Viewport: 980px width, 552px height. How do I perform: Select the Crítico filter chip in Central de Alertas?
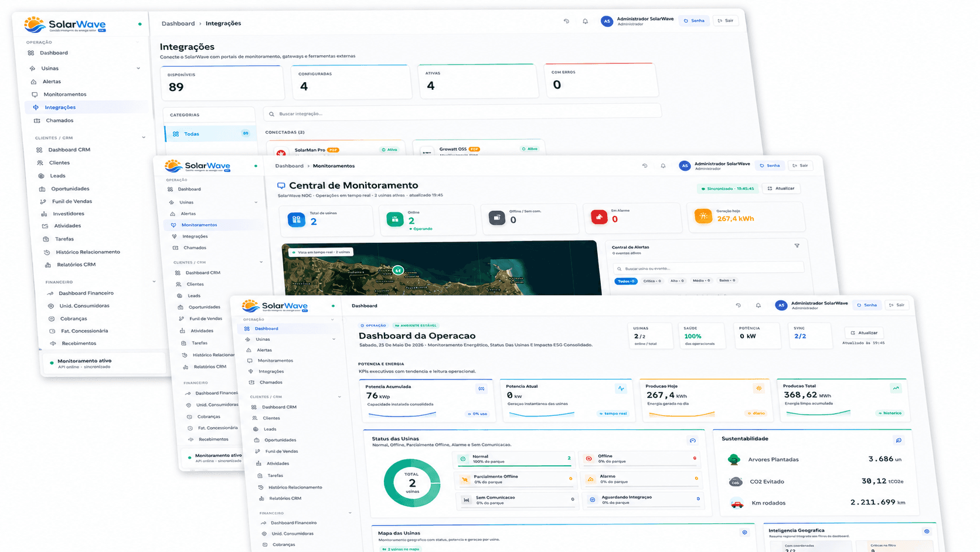[x=652, y=281]
